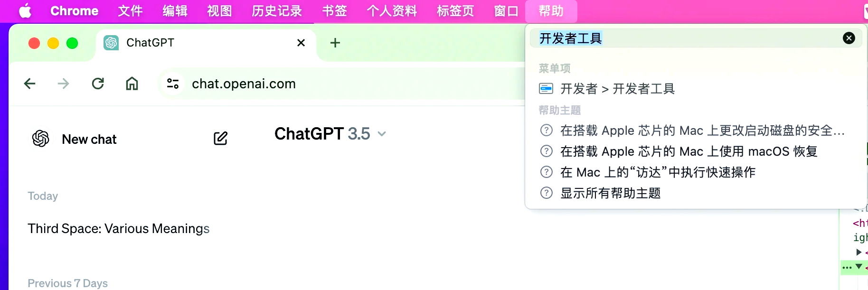Click the address bar URL chat.openai.com

click(244, 84)
